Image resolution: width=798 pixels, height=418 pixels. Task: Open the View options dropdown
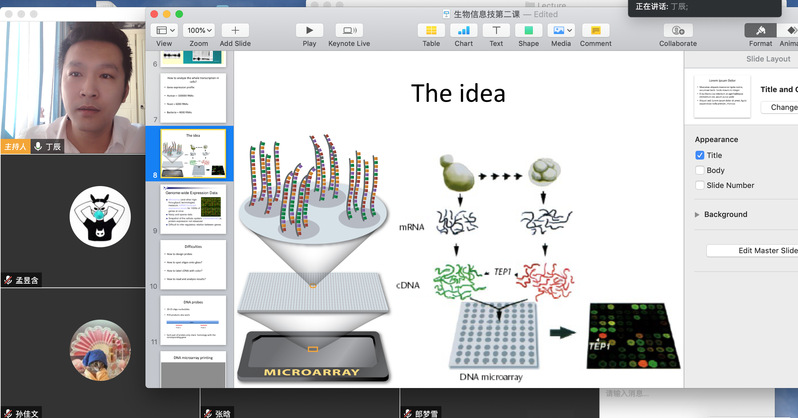pos(163,31)
